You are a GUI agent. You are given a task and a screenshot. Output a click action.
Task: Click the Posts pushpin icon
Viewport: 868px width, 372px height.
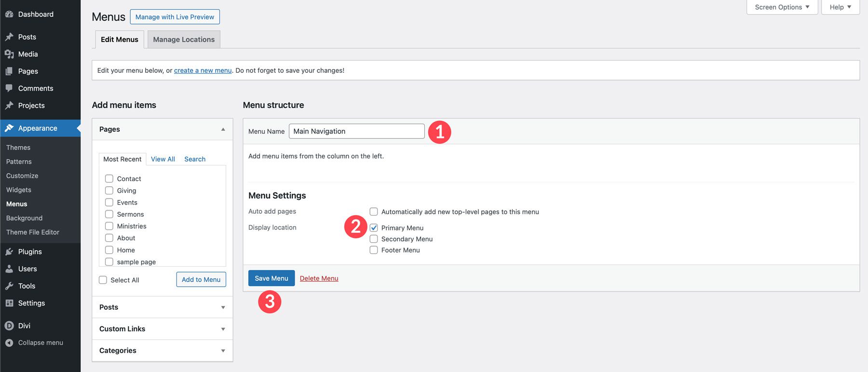[9, 37]
